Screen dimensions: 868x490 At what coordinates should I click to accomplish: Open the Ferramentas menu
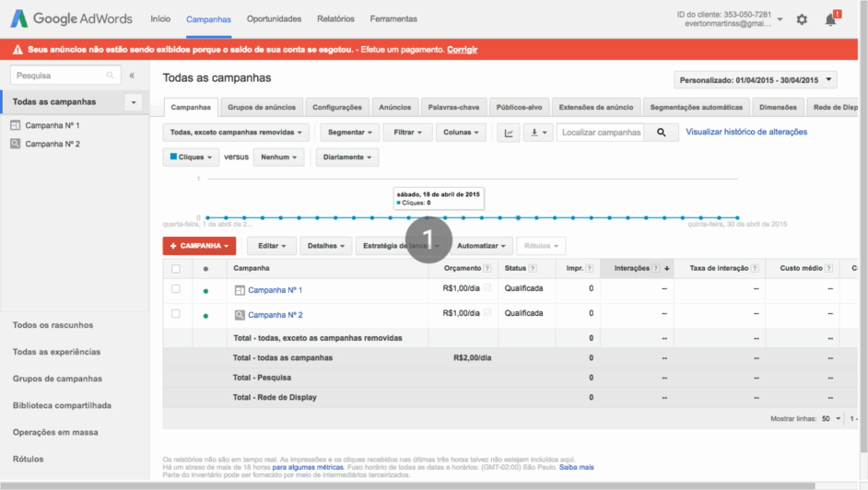point(393,18)
